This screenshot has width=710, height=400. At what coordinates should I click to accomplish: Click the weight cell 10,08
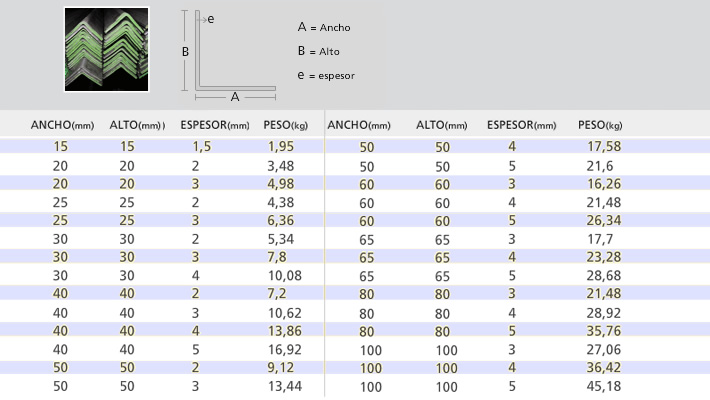[x=284, y=275]
